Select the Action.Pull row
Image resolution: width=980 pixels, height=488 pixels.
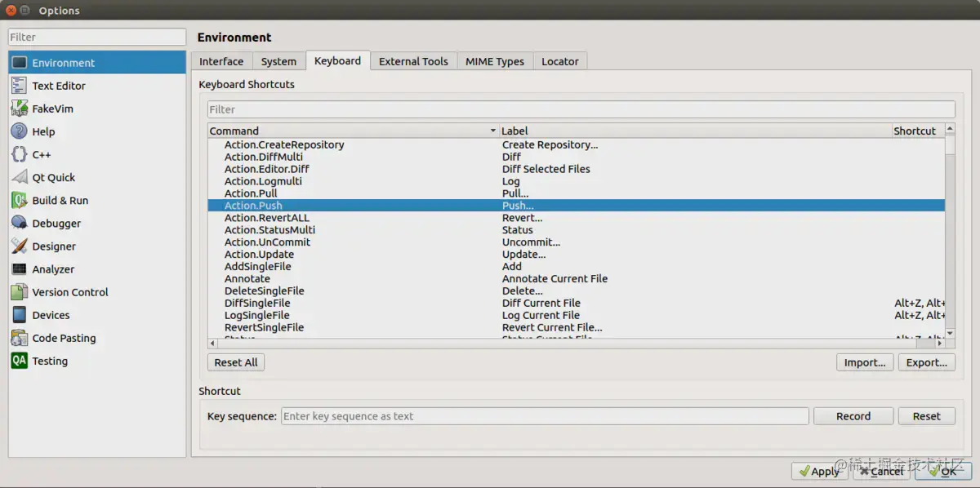(x=576, y=193)
